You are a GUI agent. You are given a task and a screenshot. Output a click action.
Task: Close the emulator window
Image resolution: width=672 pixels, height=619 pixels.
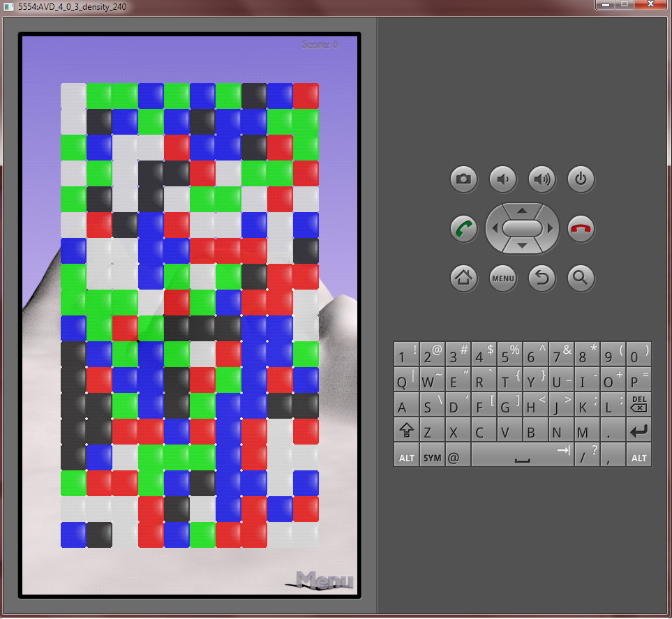pos(650,4)
